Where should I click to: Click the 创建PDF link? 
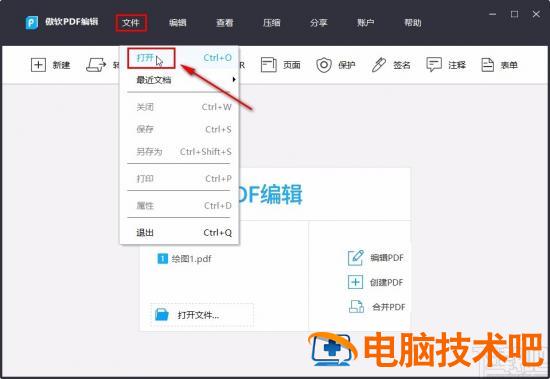pyautogui.click(x=387, y=282)
